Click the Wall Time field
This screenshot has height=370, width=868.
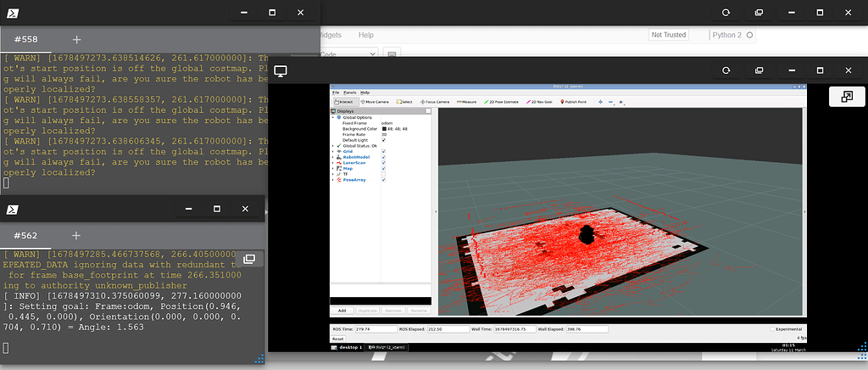click(x=515, y=329)
